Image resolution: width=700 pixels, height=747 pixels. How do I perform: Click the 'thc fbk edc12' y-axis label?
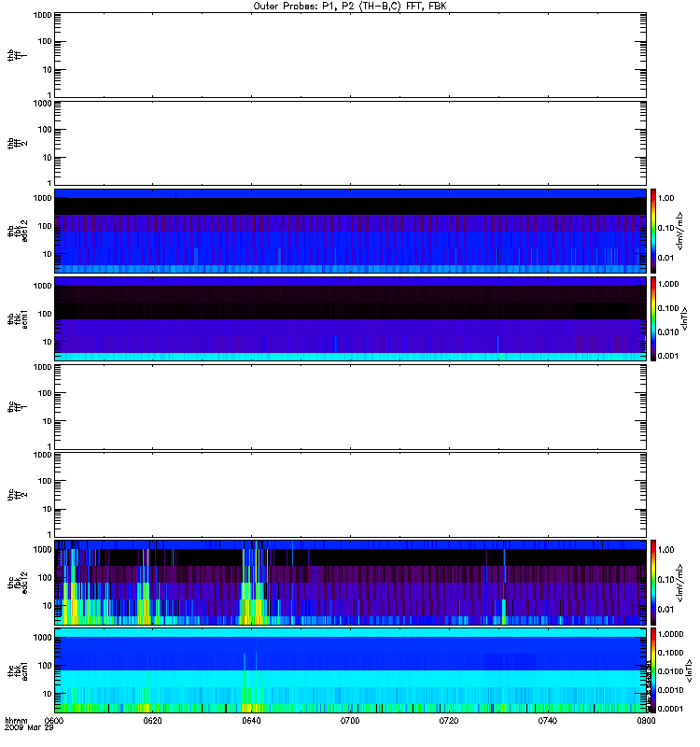pos(18,583)
